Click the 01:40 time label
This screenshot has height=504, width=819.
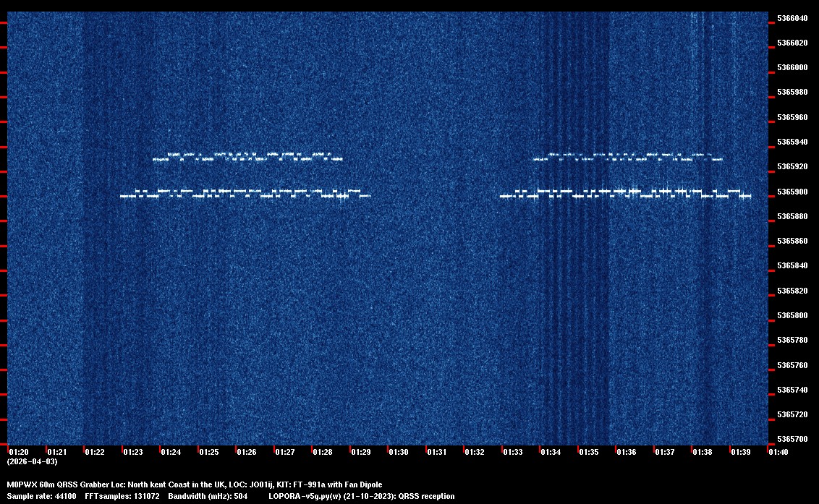[x=779, y=452]
